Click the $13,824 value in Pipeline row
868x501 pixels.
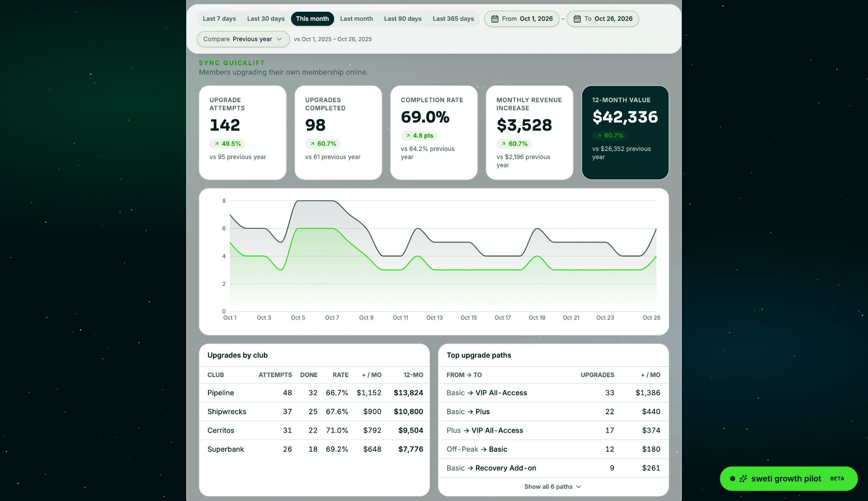pos(408,393)
